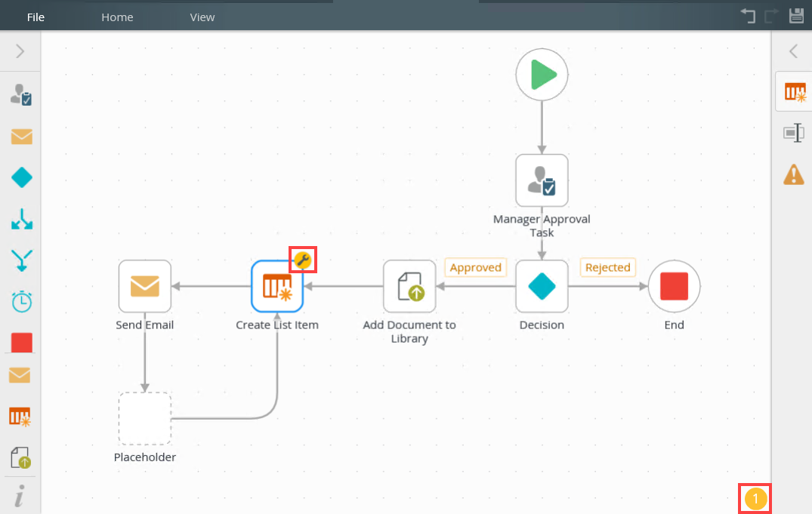Screen dimensions: 812x514
Task: Select the End node on canvas
Action: click(674, 286)
